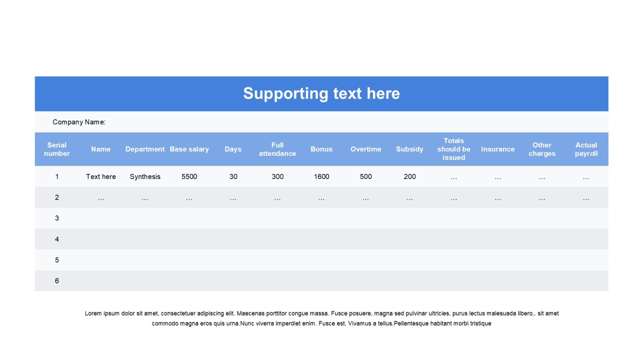This screenshot has height=362, width=644.
Task: Select the "Overtime" column header
Action: tap(366, 149)
